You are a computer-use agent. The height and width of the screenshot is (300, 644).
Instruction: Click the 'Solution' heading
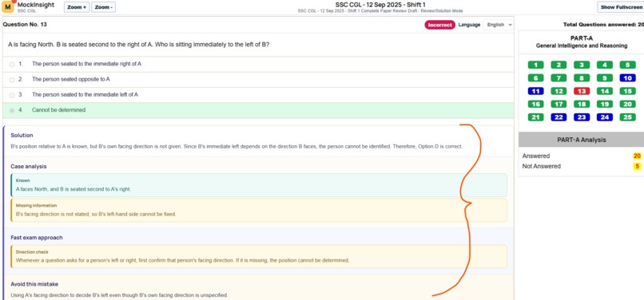(22, 136)
